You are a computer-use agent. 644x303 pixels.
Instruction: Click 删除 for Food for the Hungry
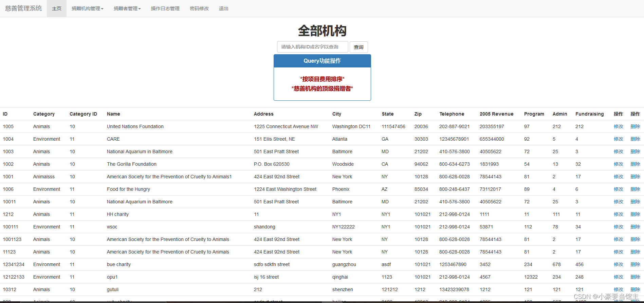635,189
